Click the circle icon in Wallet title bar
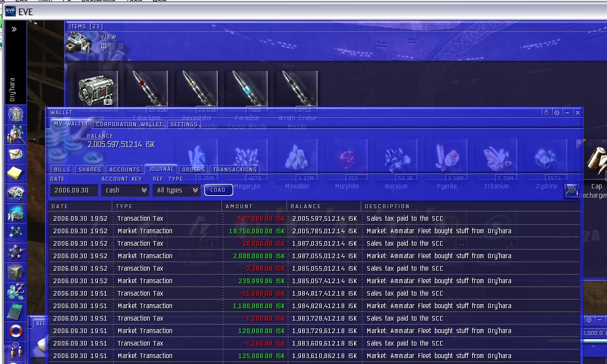Screen dimensions: 607x364 click(556, 113)
